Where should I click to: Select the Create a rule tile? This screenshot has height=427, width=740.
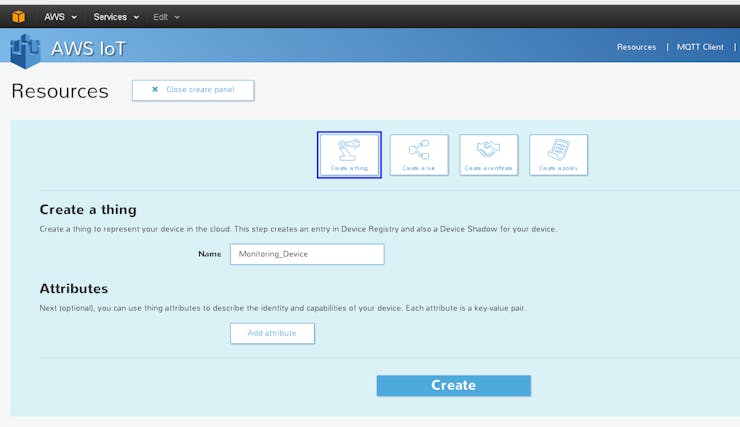419,155
